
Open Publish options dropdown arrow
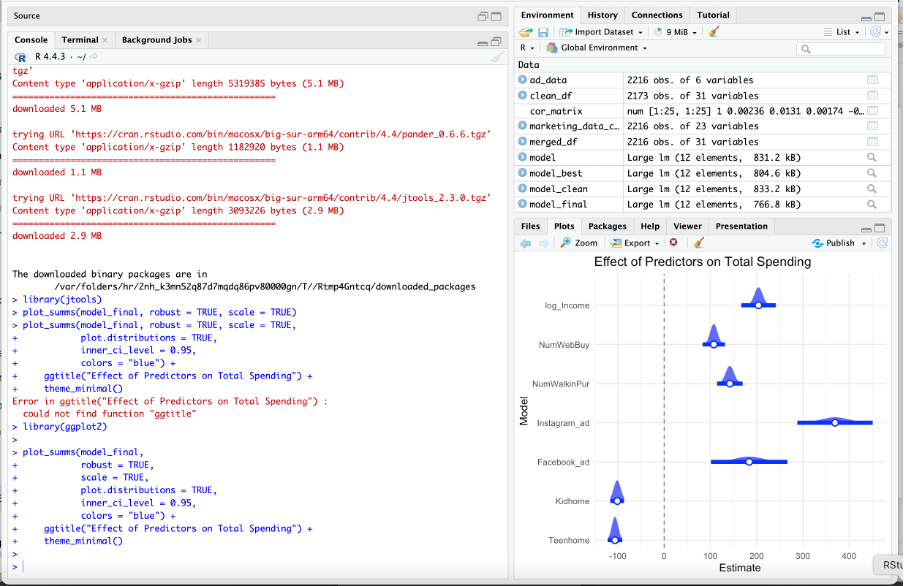(x=864, y=243)
